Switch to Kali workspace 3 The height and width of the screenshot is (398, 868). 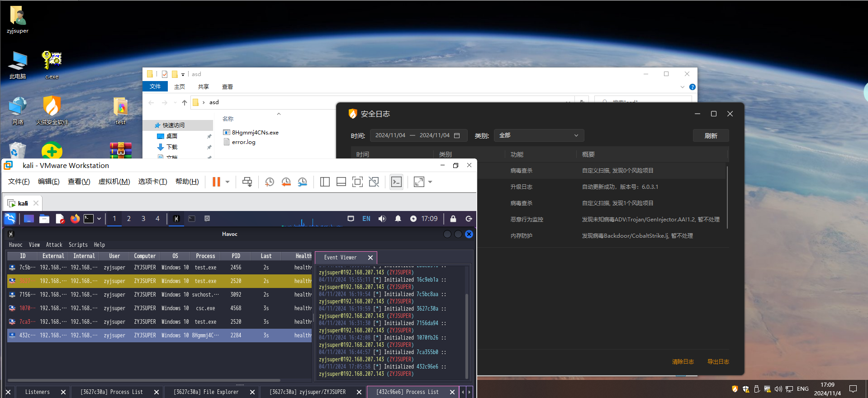point(143,219)
